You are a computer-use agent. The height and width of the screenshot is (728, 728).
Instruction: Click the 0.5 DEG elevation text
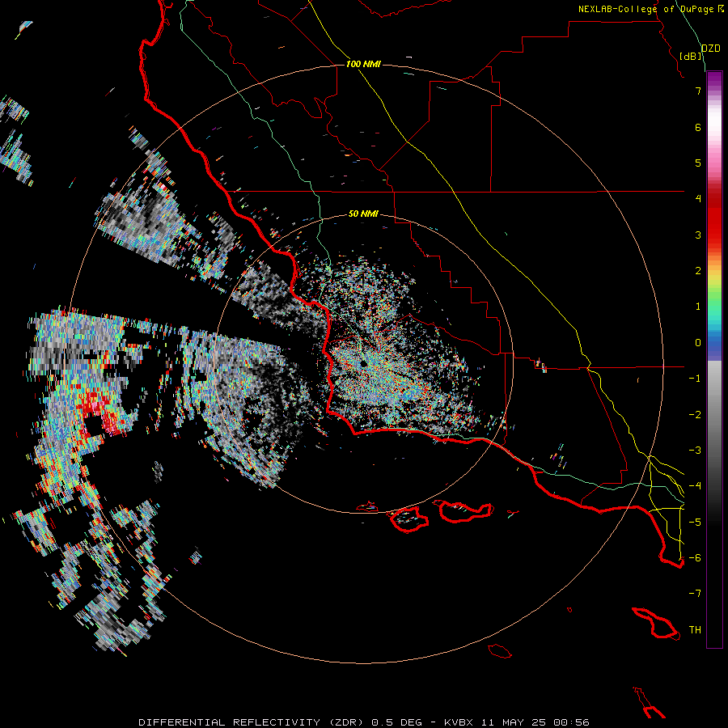tap(397, 722)
